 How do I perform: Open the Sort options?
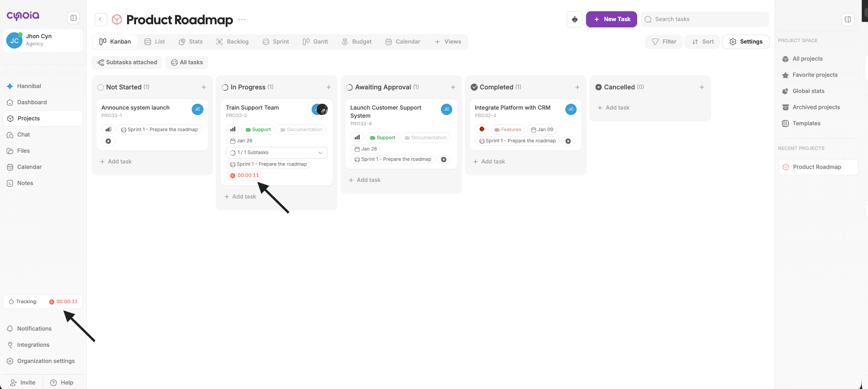(x=703, y=42)
